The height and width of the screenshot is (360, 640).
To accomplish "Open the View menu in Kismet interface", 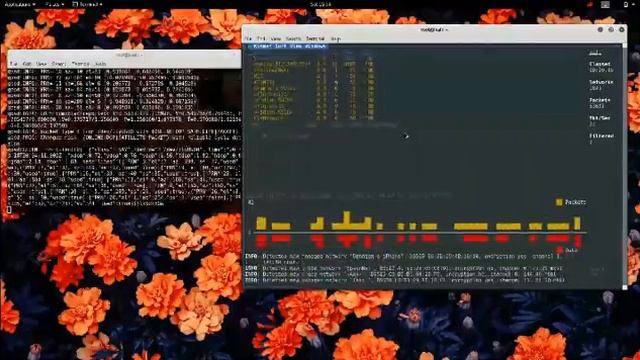I will click(296, 47).
